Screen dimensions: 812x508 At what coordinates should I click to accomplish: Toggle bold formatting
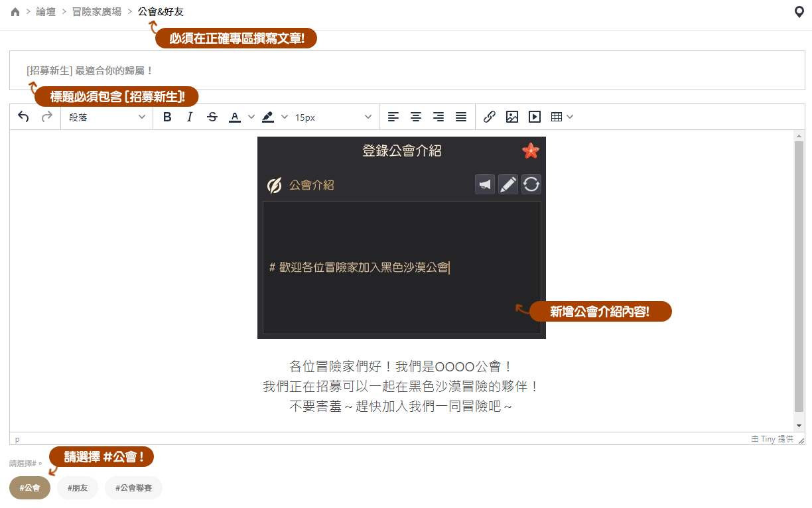pos(167,117)
